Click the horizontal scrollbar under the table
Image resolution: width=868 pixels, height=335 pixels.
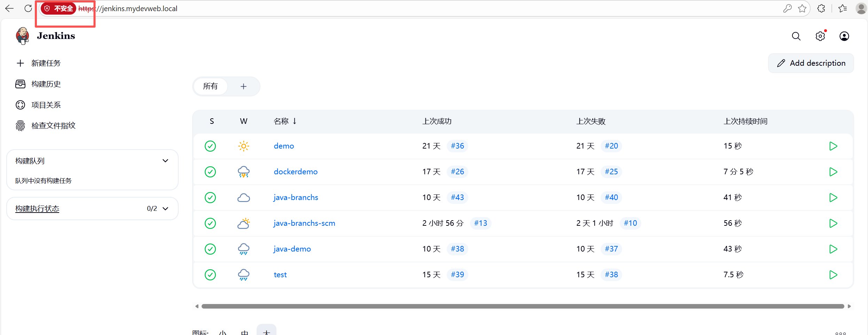(x=522, y=306)
